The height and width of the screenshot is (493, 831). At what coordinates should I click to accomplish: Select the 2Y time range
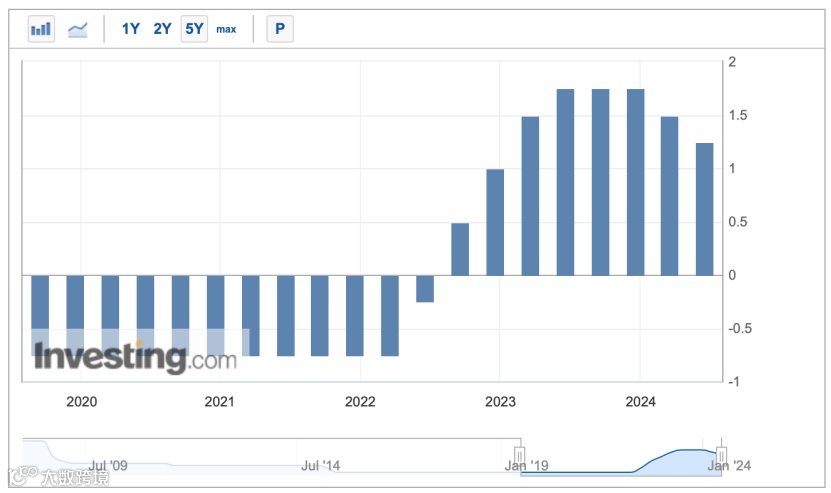[162, 29]
